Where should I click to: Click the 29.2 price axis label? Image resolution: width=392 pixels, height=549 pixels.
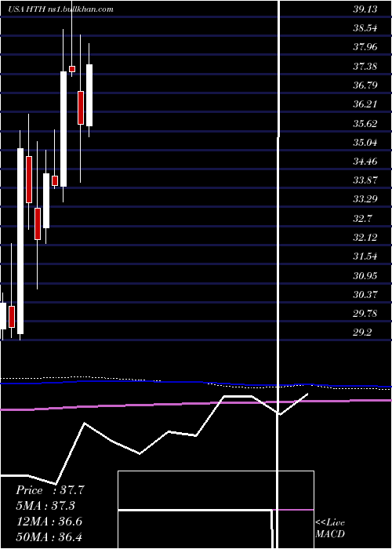[x=362, y=333]
